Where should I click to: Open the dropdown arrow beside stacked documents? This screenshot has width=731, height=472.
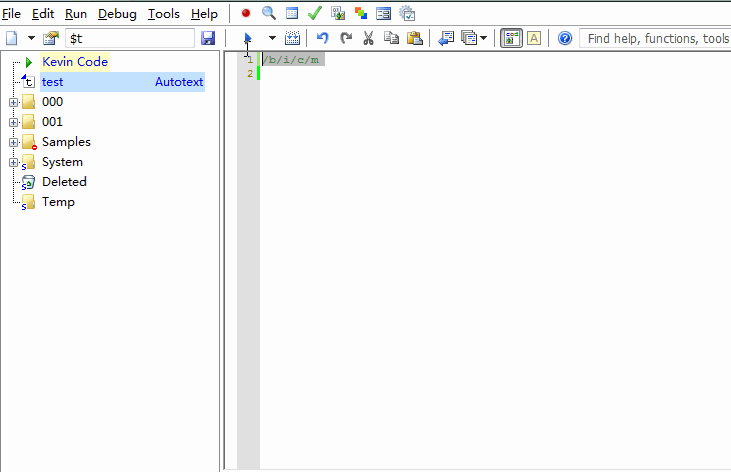pos(483,38)
